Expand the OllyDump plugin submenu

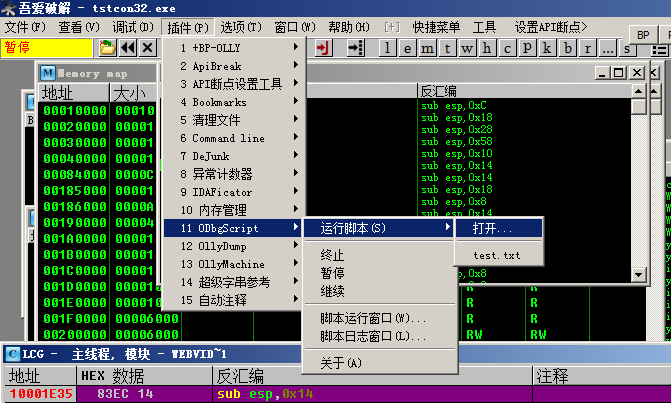pos(233,246)
